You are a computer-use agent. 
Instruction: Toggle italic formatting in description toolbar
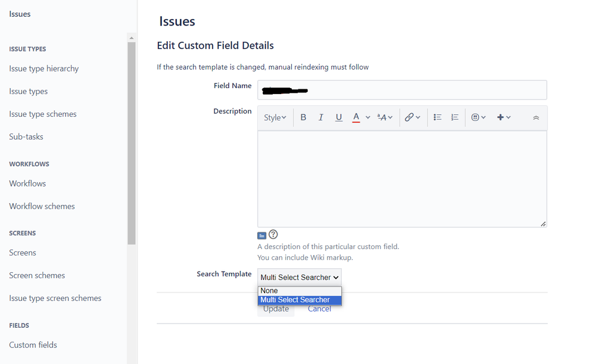(320, 117)
